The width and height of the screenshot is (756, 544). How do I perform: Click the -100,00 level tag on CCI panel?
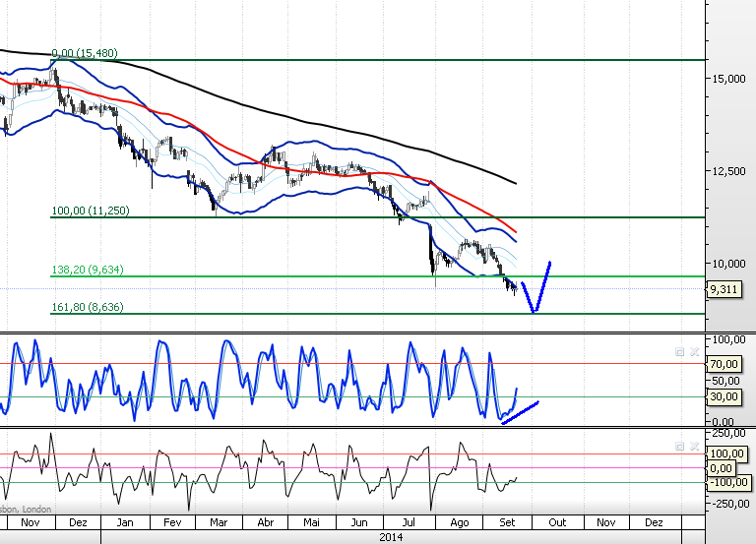[x=728, y=482]
